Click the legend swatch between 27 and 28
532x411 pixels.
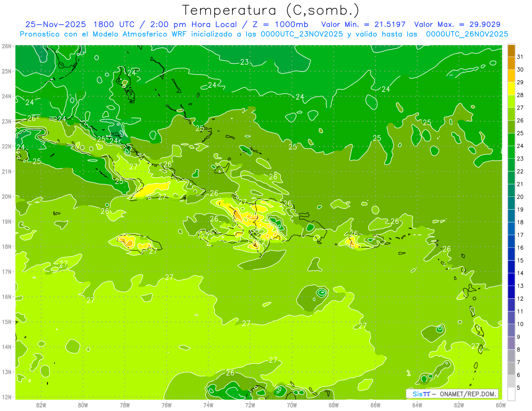click(511, 101)
